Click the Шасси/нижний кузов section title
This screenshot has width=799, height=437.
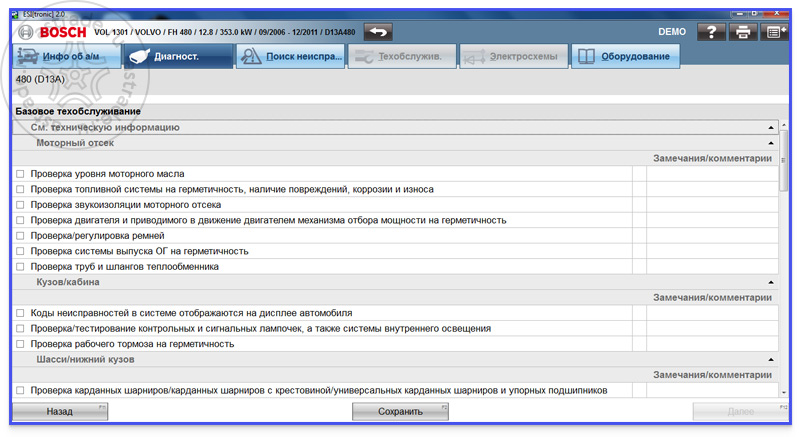tap(85, 360)
